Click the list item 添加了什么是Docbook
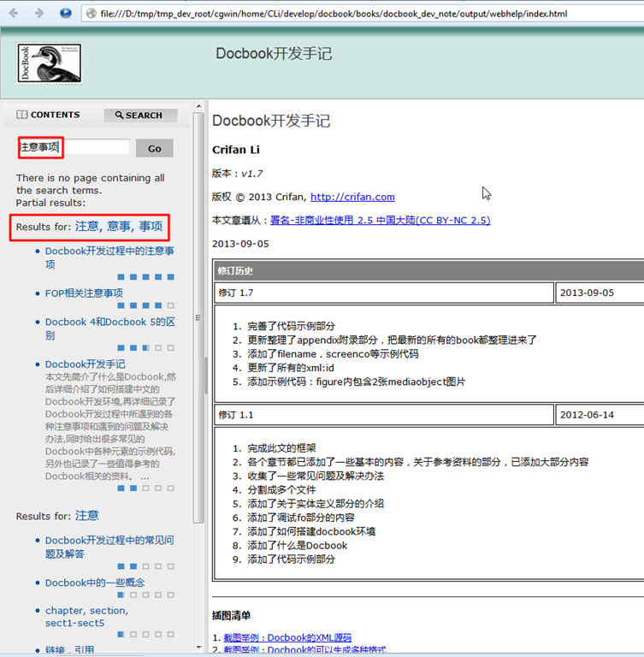The width and height of the screenshot is (644, 657). pyautogui.click(x=297, y=545)
